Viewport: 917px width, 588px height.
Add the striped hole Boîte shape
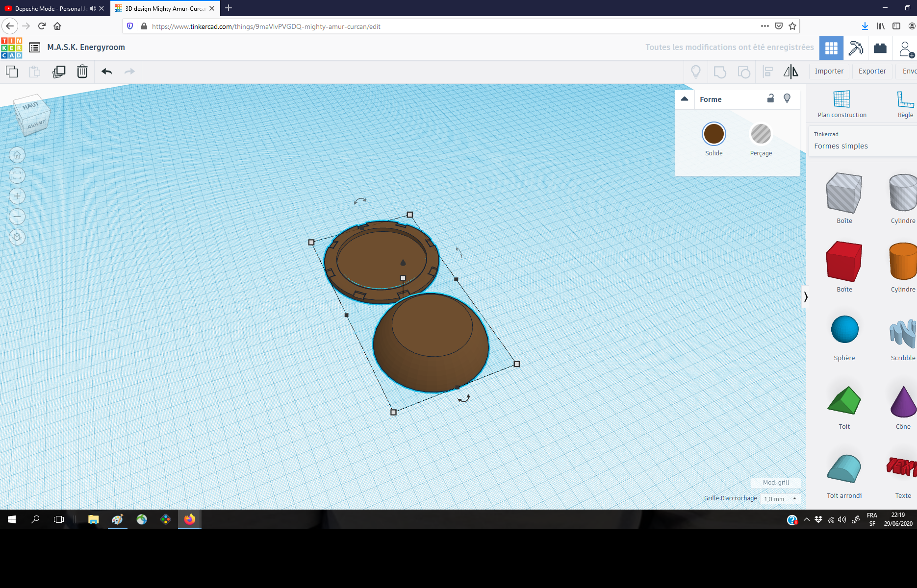[x=844, y=193]
